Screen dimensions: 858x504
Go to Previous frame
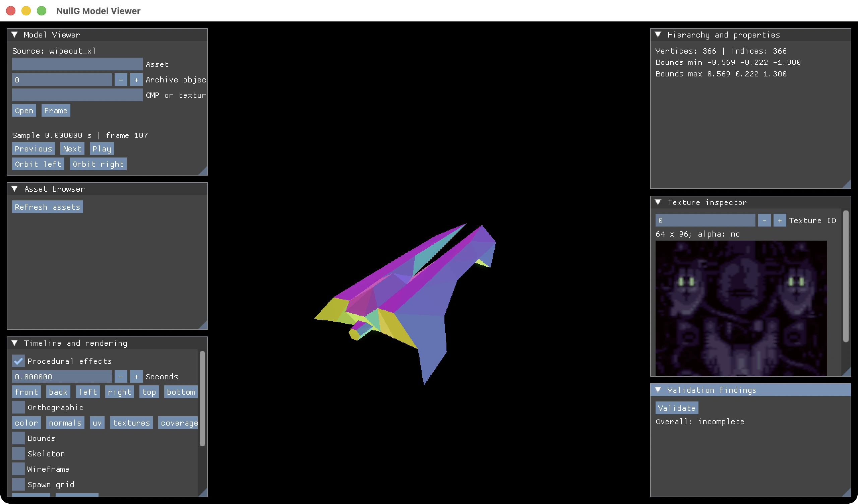point(34,149)
